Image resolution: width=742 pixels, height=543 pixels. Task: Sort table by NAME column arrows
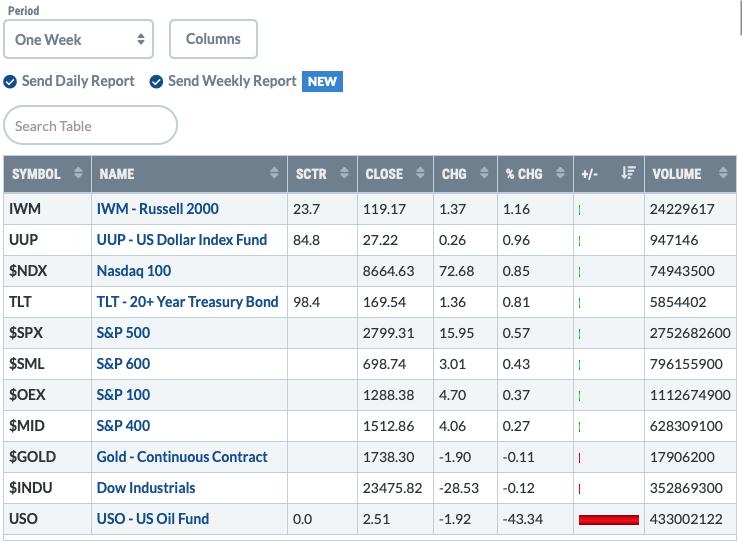(x=274, y=173)
